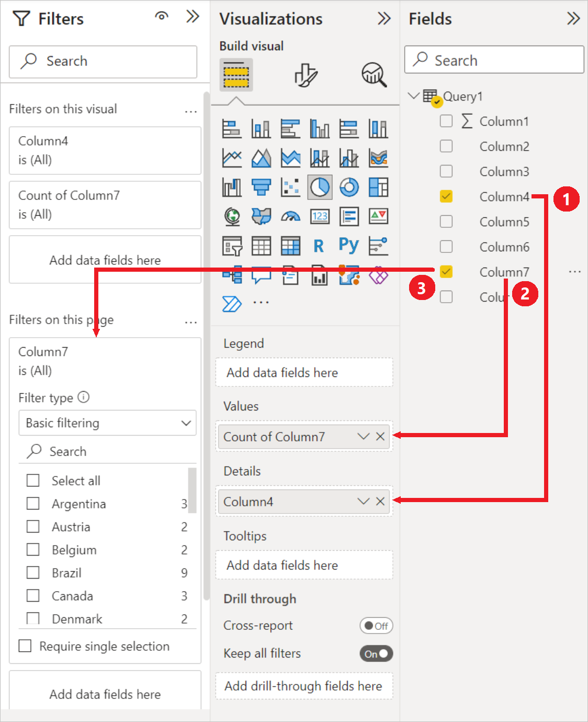588x722 pixels.
Task: Open more options for Filters on this page
Action: pos(191,322)
